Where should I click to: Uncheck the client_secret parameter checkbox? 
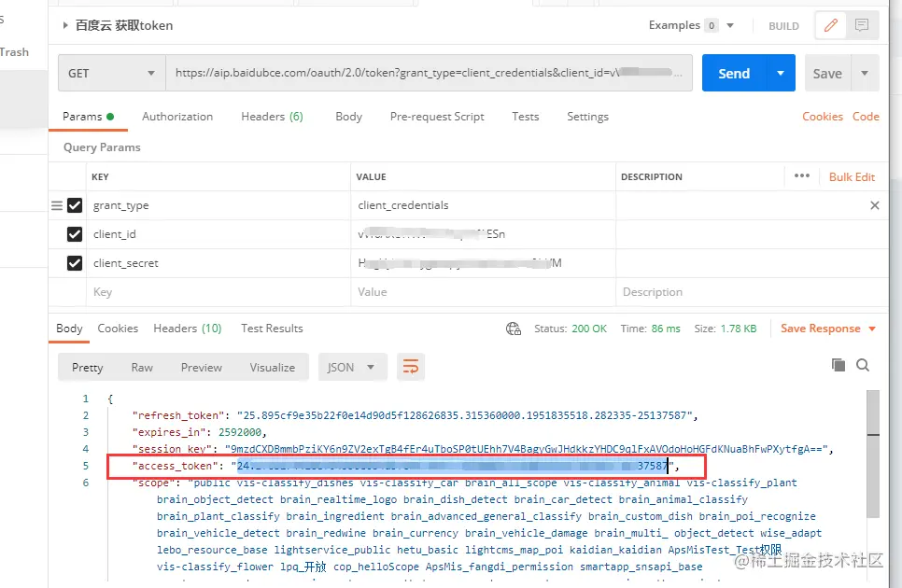point(75,262)
